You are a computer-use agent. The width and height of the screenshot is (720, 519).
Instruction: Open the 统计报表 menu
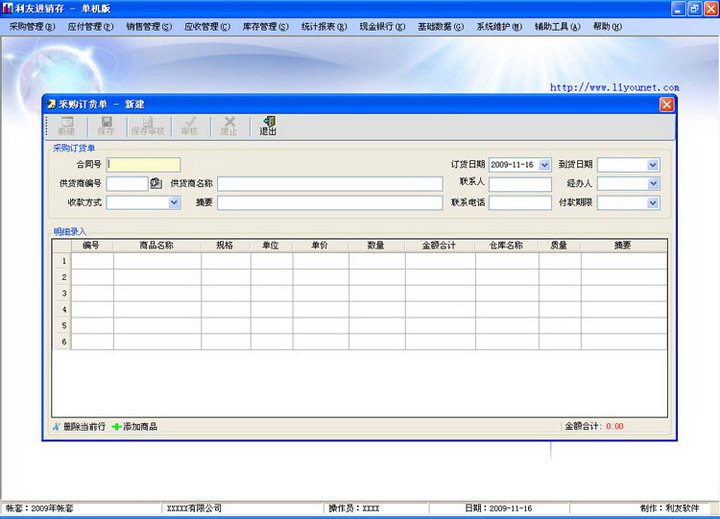pyautogui.click(x=324, y=27)
